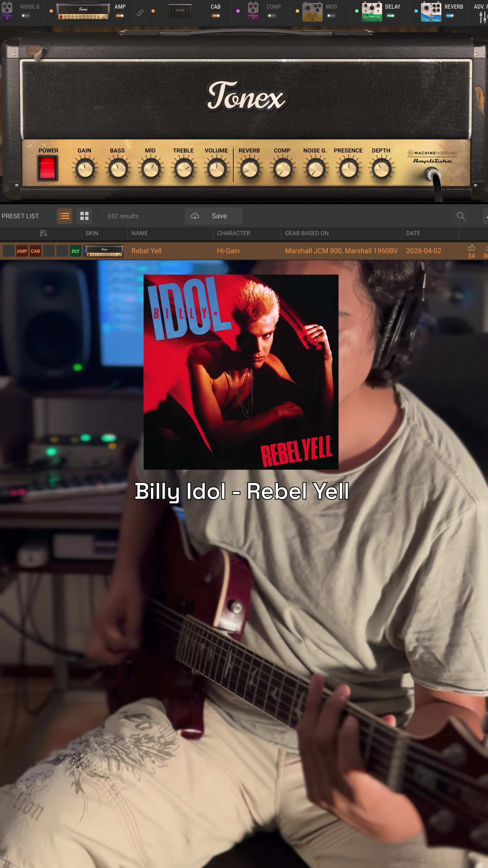This screenshot has height=868, width=488.
Task: Click the Machine Modeling AmpliTube logo
Action: tap(432, 157)
